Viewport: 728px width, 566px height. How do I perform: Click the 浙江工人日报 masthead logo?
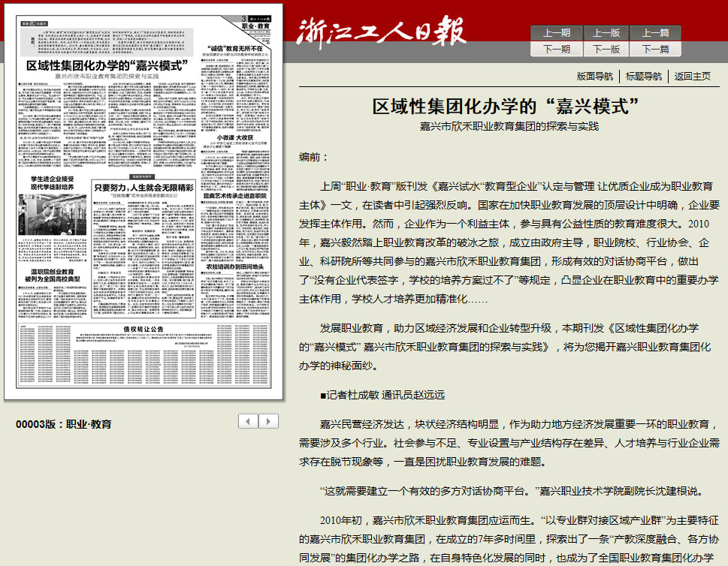point(381,31)
